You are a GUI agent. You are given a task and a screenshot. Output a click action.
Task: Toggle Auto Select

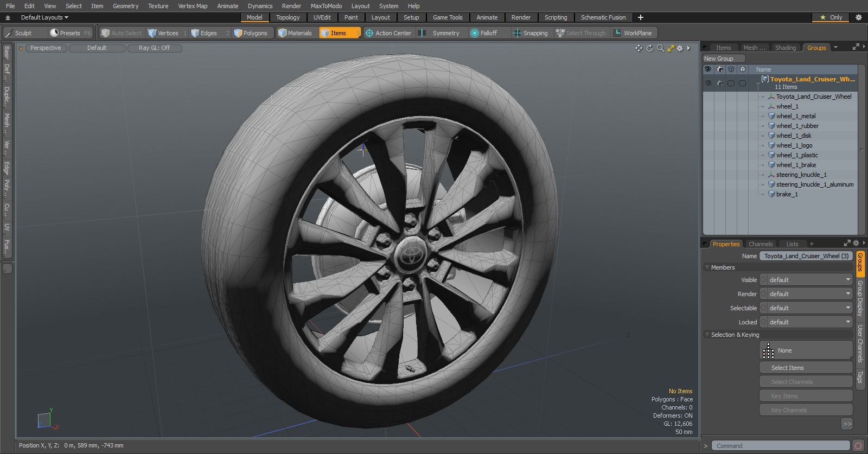(x=122, y=33)
